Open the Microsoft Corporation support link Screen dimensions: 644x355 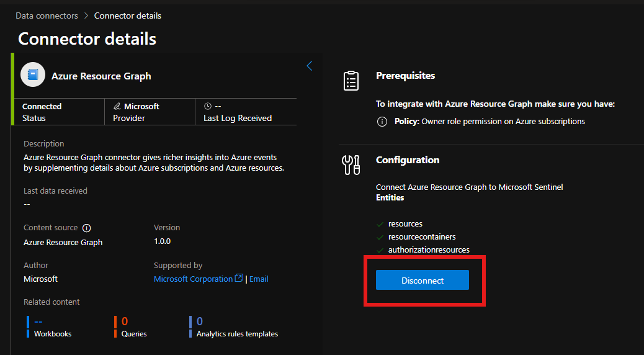[x=193, y=279]
